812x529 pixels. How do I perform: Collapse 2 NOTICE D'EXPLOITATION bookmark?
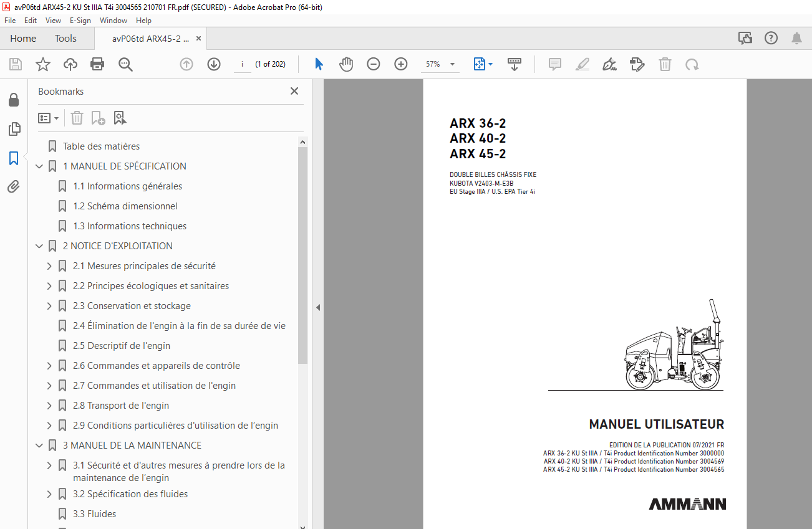[40, 246]
